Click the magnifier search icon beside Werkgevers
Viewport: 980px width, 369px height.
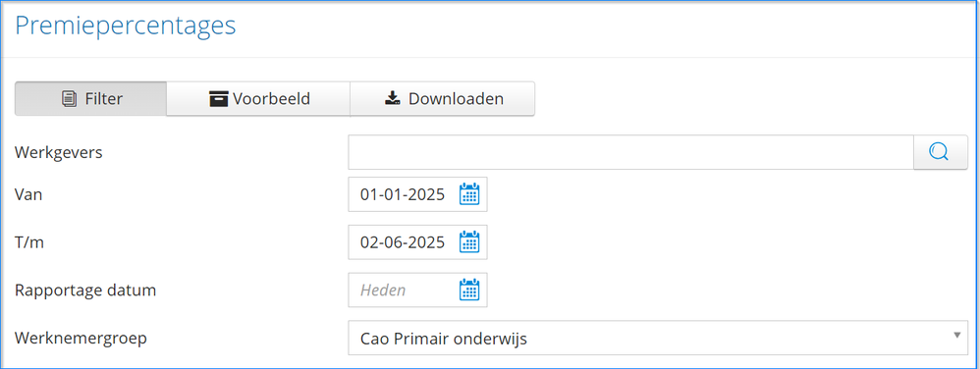(940, 152)
